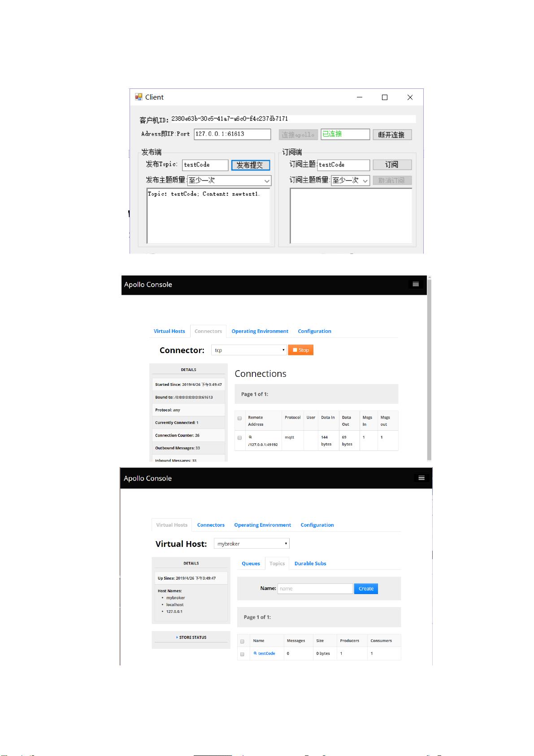The image size is (534, 756).
Task: Click the hamburger menu in the lower Apollo Console
Action: [x=421, y=478]
